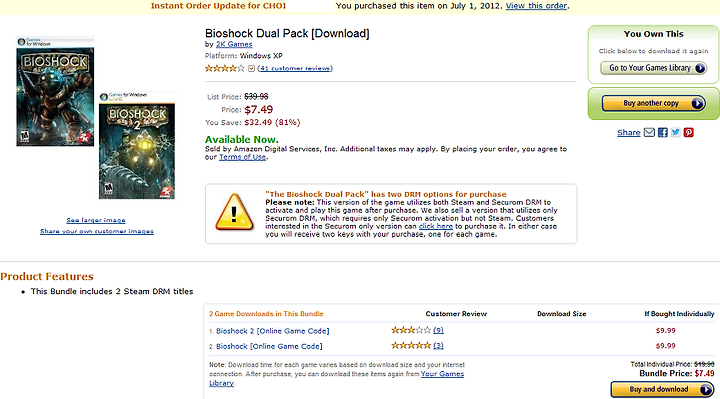Expand the star rating breakdown dropdown arrow
Image resolution: width=720 pixels, height=399 pixels.
(251, 68)
